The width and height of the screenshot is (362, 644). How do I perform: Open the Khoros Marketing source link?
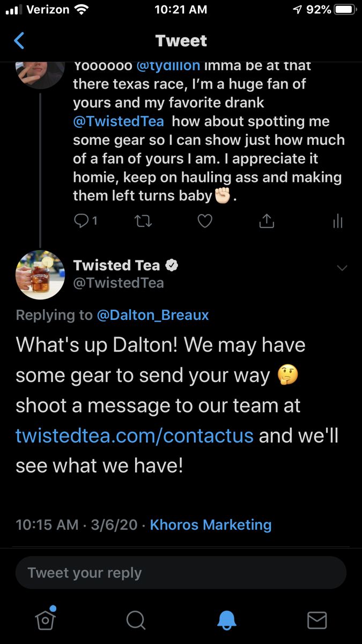211,524
